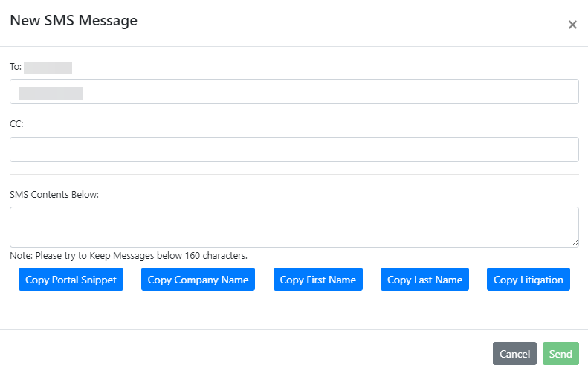Click empty footer area left of Cancel
This screenshot has height=371, width=588.
[245, 353]
